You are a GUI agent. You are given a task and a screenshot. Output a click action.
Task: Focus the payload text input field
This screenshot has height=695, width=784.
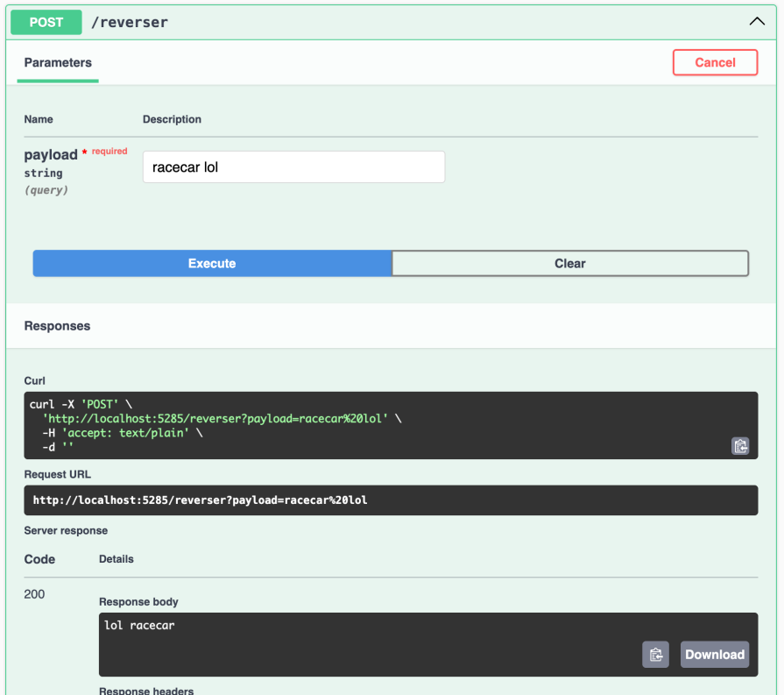click(293, 167)
